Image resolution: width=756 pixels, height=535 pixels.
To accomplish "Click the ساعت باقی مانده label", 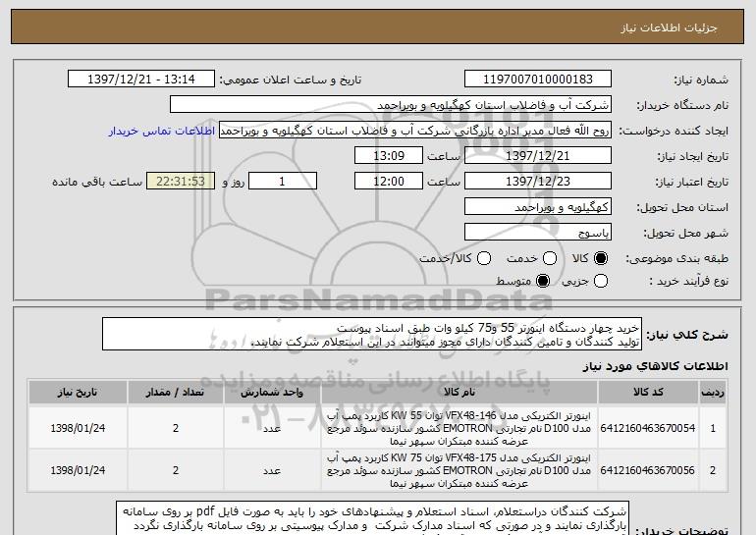I will coord(97,182).
